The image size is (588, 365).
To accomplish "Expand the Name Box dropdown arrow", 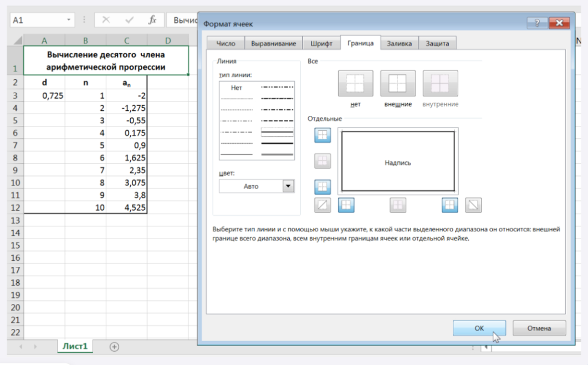I will pos(69,19).
